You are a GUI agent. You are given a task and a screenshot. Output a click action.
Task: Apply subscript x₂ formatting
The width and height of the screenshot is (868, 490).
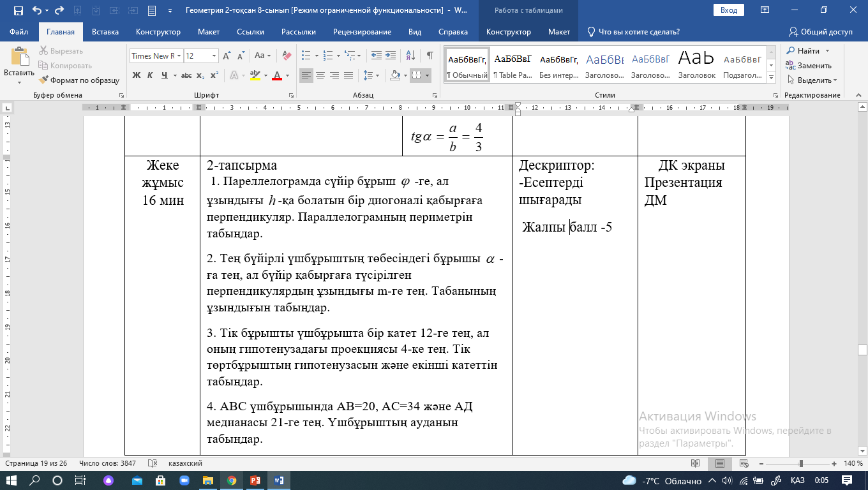click(200, 75)
